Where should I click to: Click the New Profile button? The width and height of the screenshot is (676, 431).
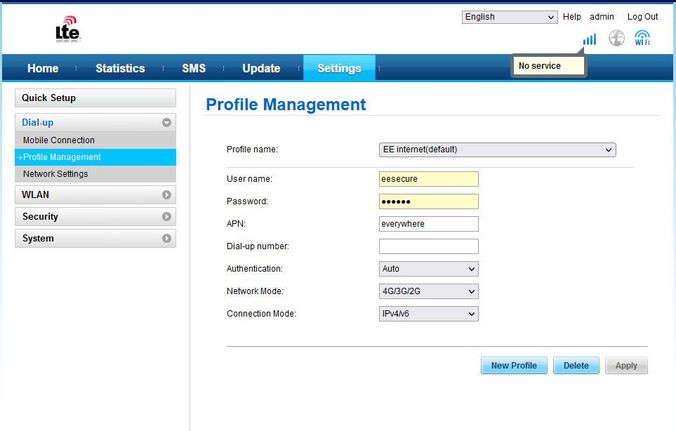click(514, 366)
